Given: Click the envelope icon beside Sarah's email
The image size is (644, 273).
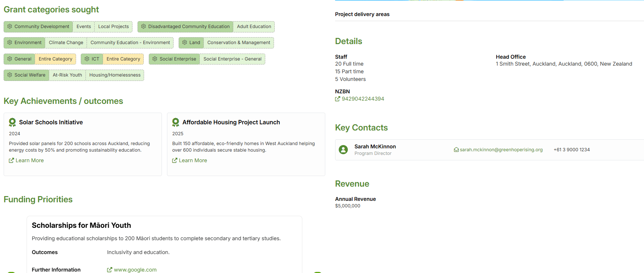Looking at the screenshot, I should click(x=456, y=150).
